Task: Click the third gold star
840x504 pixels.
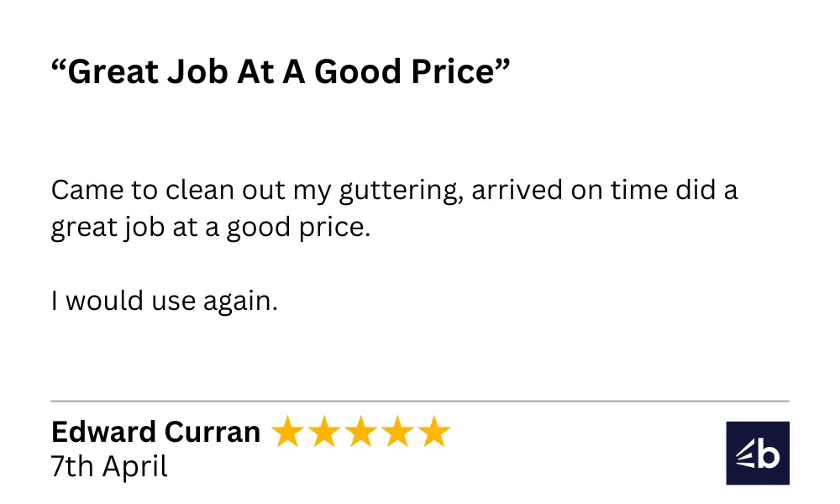Action: click(361, 431)
